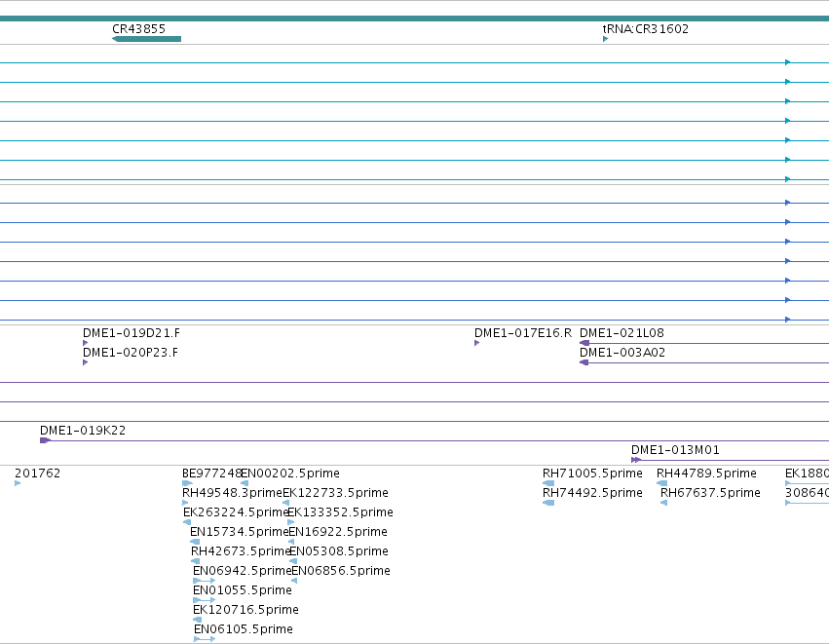829x644 pixels.
Task: Click the EN05308.5prime label
Action: [339, 550]
